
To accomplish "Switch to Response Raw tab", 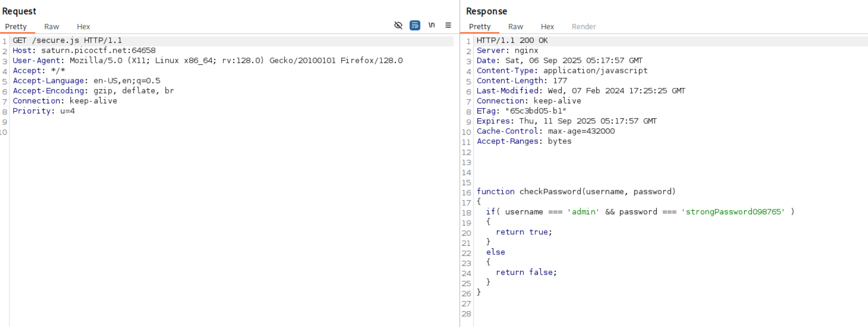I will (516, 27).
